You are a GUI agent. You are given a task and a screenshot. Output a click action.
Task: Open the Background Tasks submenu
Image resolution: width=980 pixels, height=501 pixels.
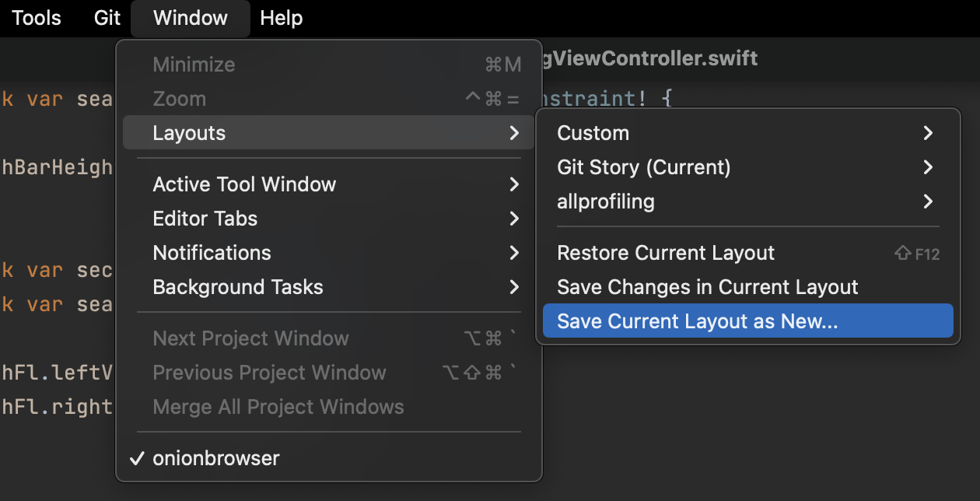[328, 287]
